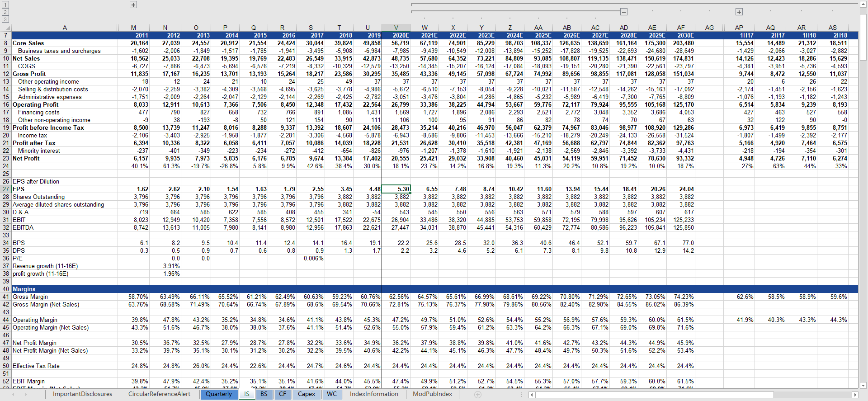
Task: Show outline level 2 columns
Action: coord(5,12)
